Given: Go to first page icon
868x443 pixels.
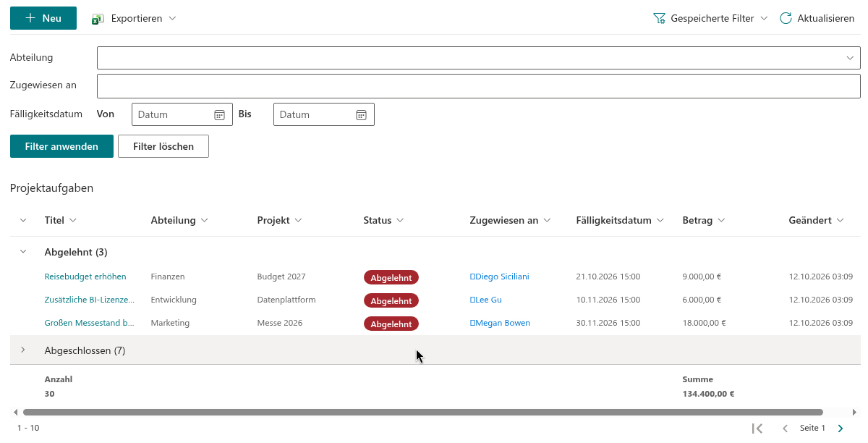Looking at the screenshot, I should (x=757, y=429).
